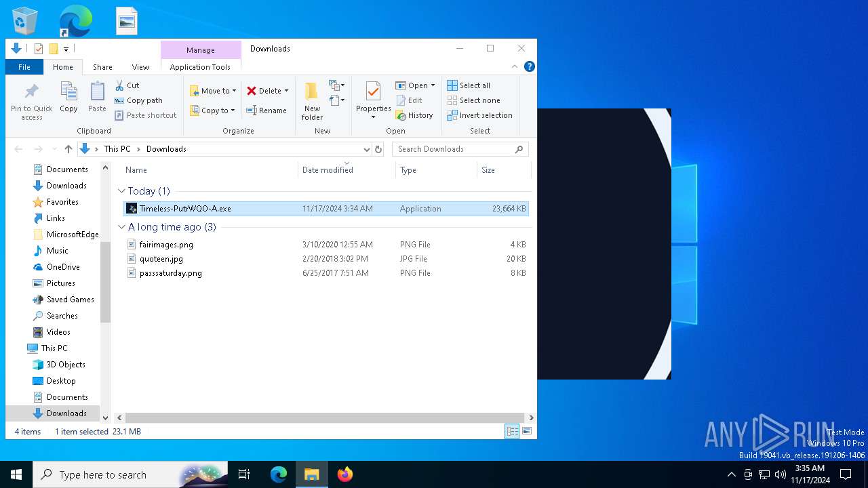Viewport: 868px width, 488px height.
Task: Click the Properties quick access toolbar icon
Action: click(39, 49)
